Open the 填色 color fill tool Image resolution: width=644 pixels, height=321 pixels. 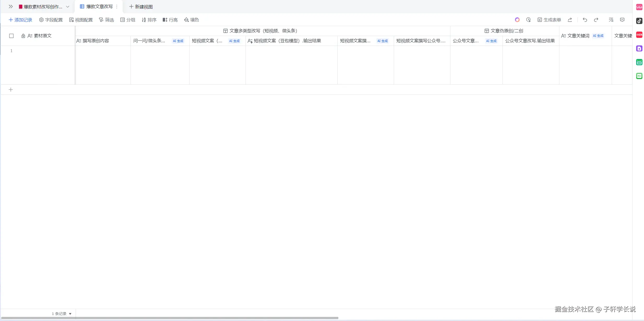192,20
